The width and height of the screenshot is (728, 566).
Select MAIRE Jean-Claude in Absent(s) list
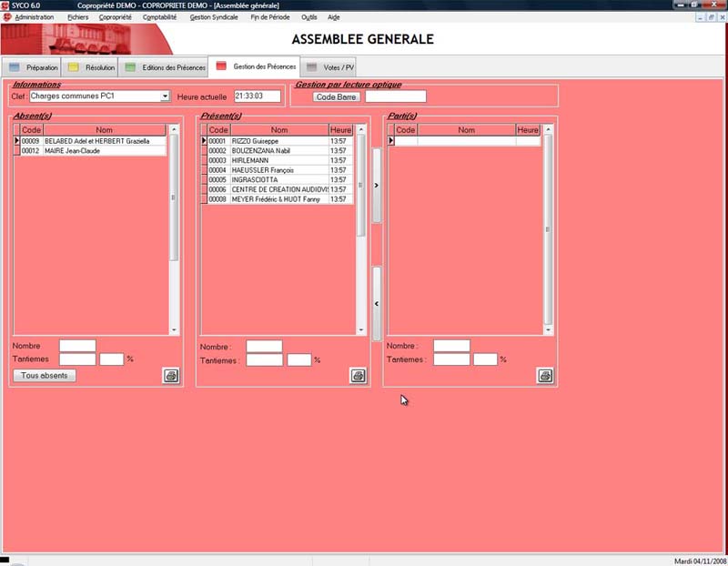click(x=91, y=151)
